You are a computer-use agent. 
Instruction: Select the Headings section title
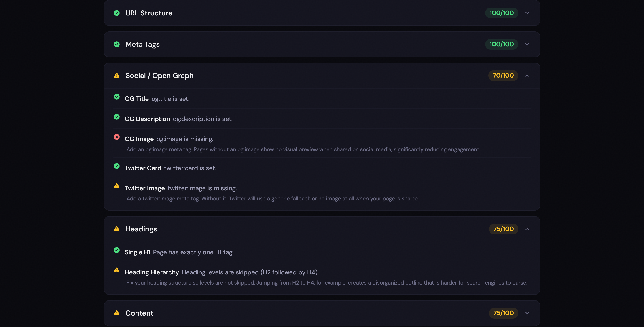pos(141,229)
